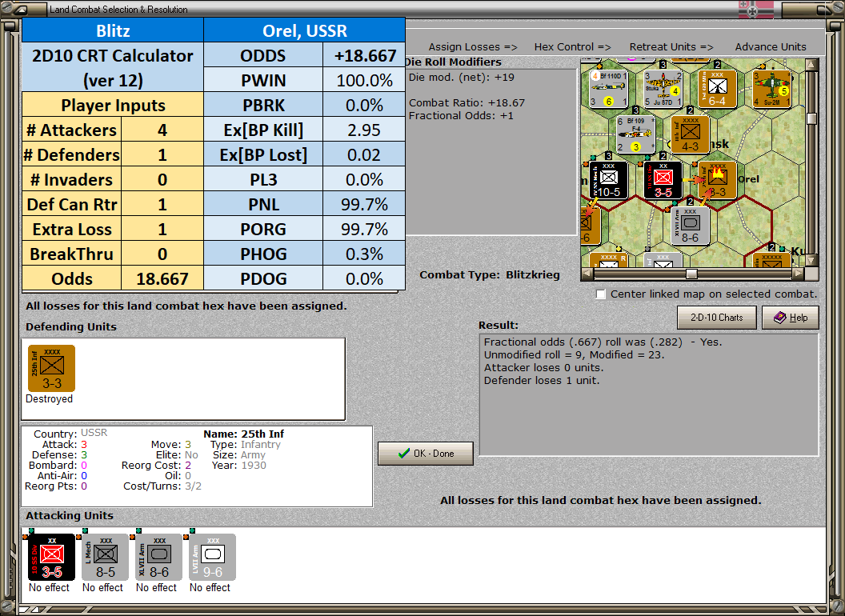845x616 pixels.
Task: Open Help for land combat
Action: (791, 318)
